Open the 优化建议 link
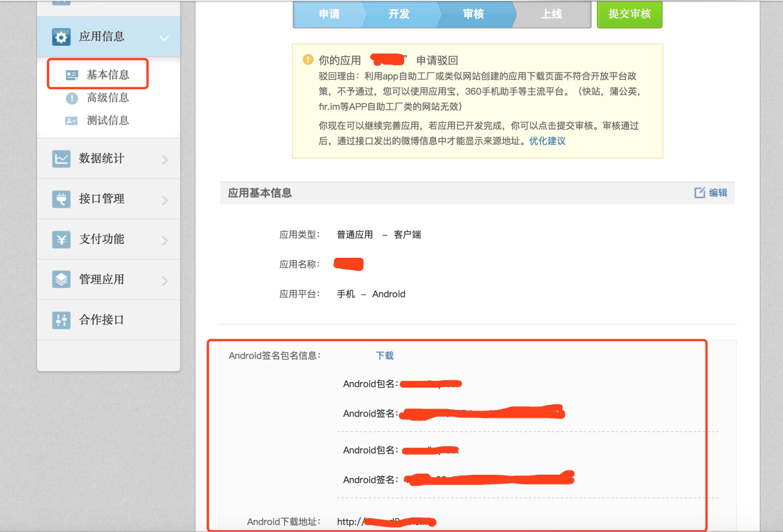The width and height of the screenshot is (783, 532). coord(547,141)
